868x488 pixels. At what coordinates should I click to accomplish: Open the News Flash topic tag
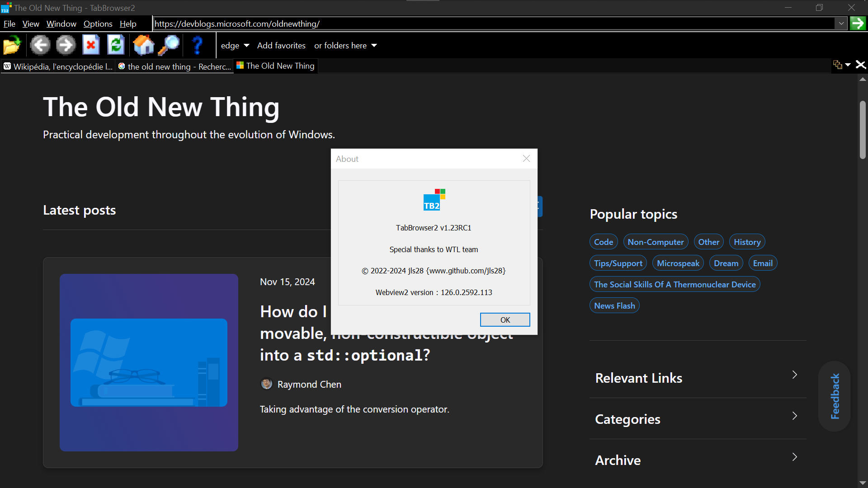click(614, 306)
